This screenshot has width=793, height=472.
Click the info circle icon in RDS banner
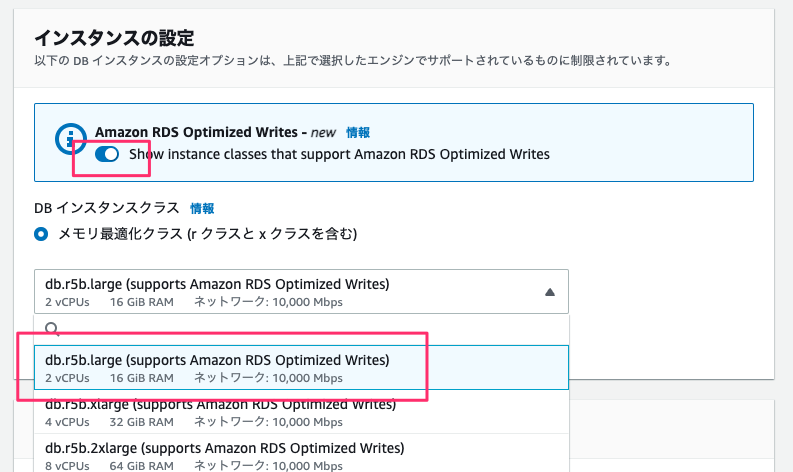(x=70, y=139)
